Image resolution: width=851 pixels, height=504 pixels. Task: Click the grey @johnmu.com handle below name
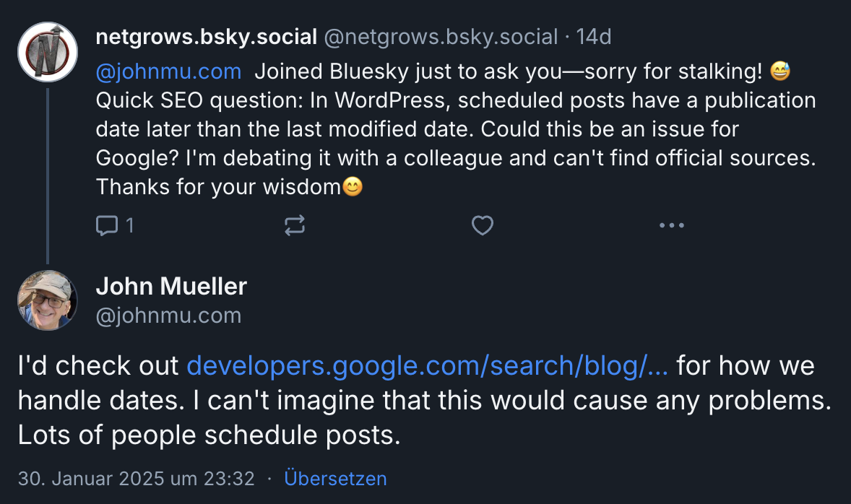168,316
